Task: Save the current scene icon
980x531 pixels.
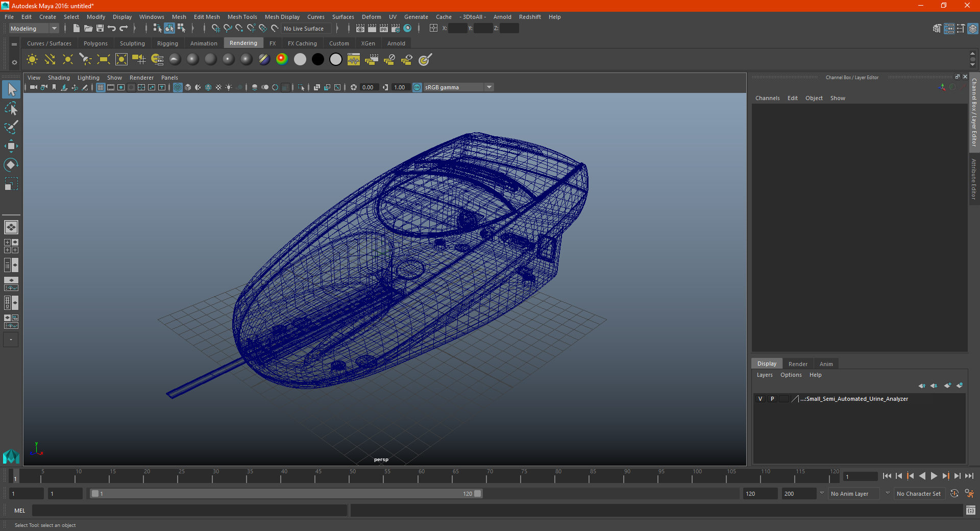Action: click(x=100, y=29)
